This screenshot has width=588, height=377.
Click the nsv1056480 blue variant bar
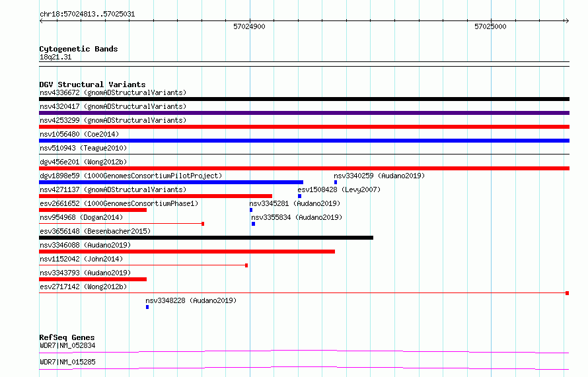coord(304,141)
